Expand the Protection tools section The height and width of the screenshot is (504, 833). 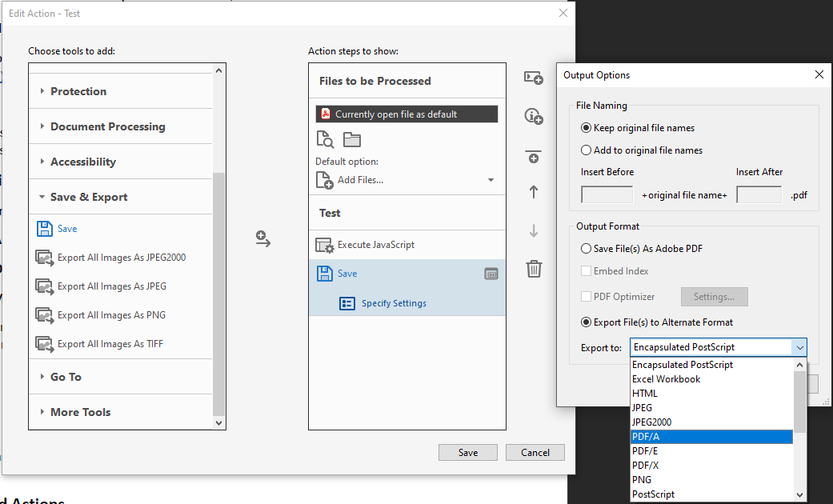[78, 91]
